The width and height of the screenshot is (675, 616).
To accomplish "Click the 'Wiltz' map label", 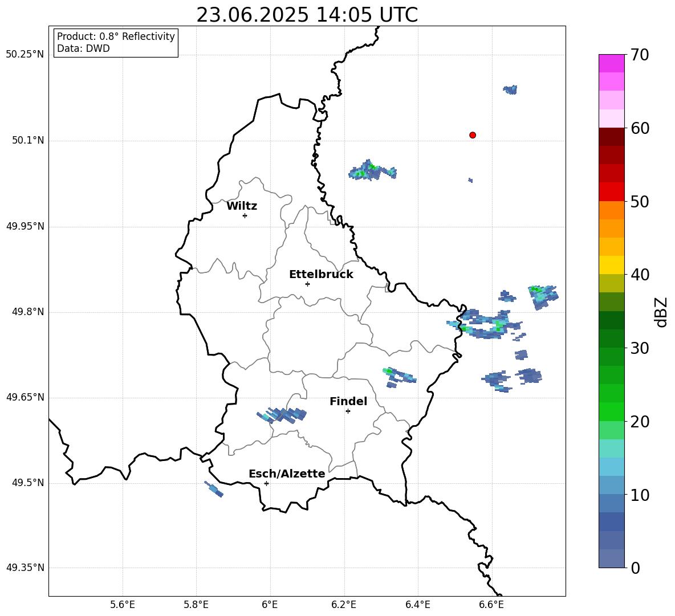I will pyautogui.click(x=242, y=206).
